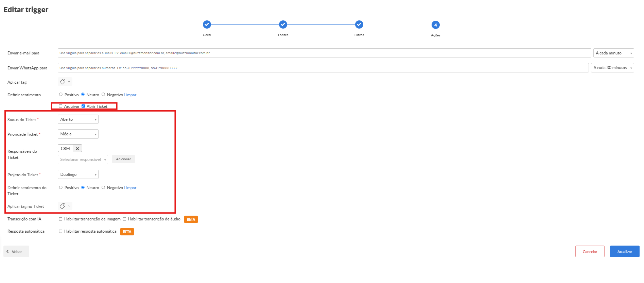Focus the Enviar WhatsApp para input field
Screen dimensions: 644x283
tap(323, 68)
